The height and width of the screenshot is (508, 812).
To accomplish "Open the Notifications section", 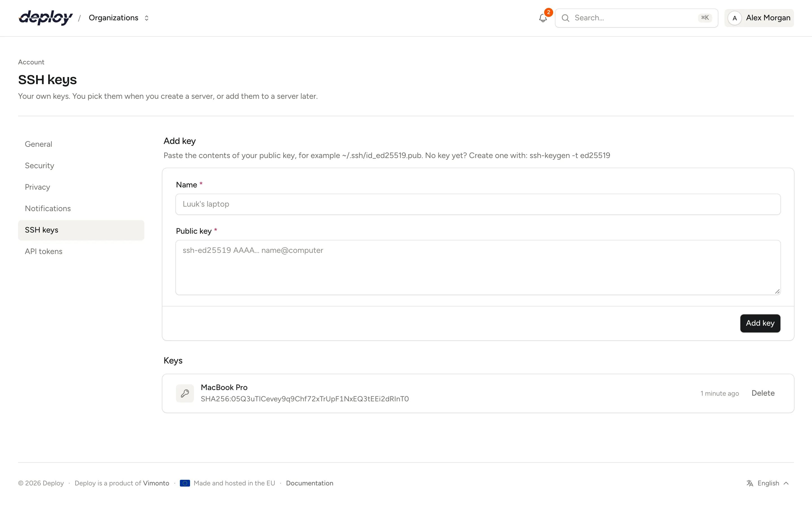I will [x=81, y=209].
